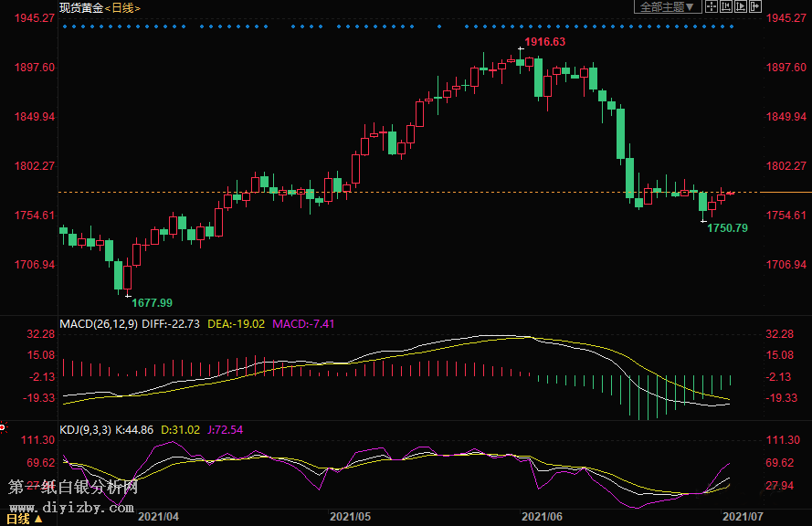Viewport: 812px width, 526px height.
Task: Click the MACD(26,12,9) indicator label
Action: tap(99, 323)
